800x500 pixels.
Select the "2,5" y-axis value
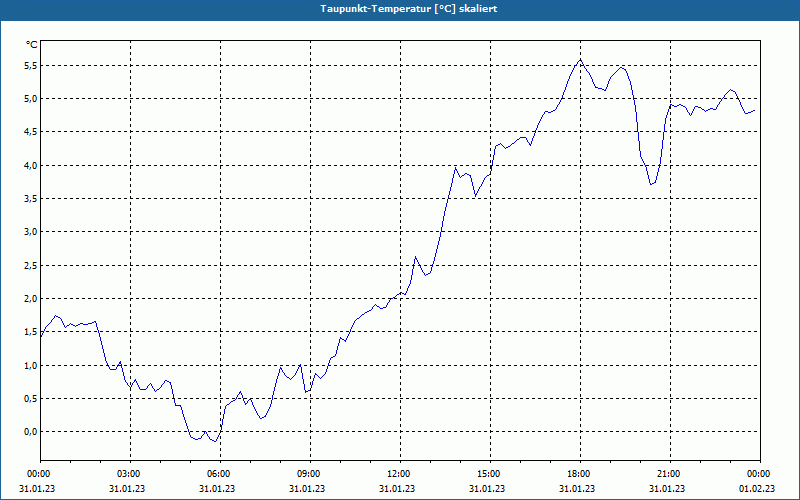[31, 265]
